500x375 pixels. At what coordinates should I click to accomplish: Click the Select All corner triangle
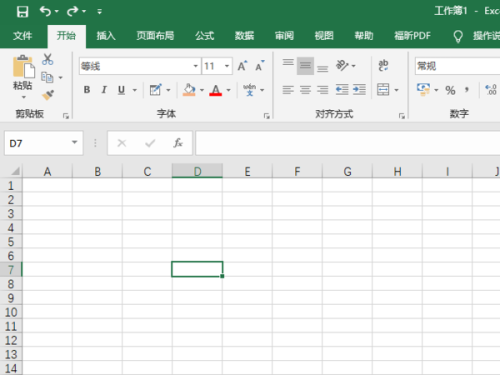point(15,171)
